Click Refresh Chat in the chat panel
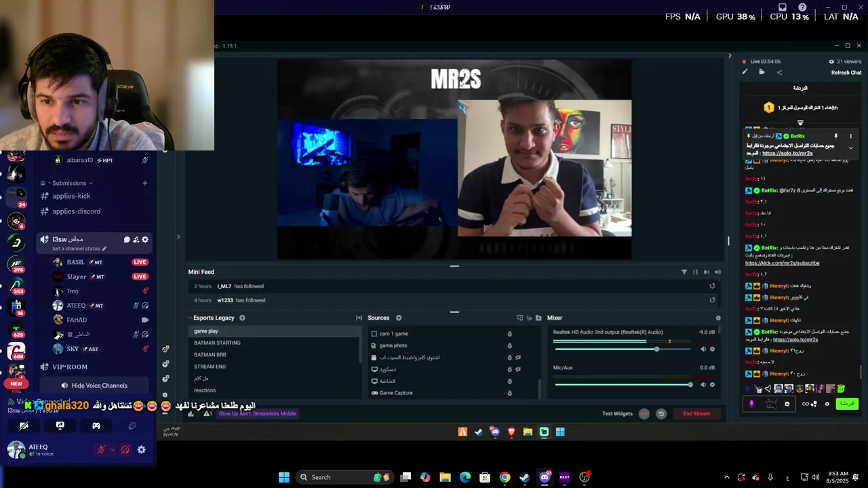The image size is (868, 488). click(846, 73)
